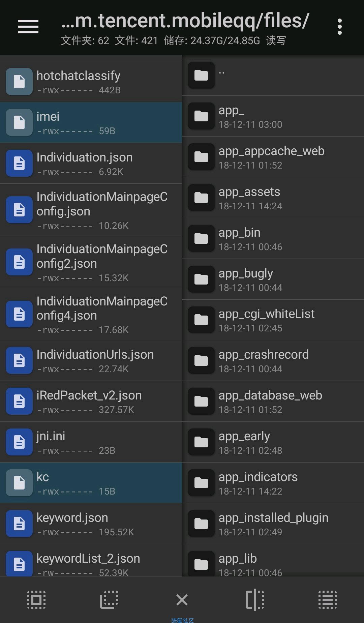Deselect the highlighted kc file name
The image size is (364, 623).
click(x=42, y=477)
